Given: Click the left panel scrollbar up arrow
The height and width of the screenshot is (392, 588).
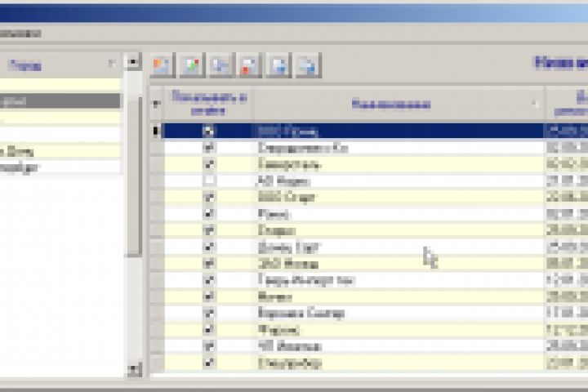Looking at the screenshot, I should click(x=133, y=61).
